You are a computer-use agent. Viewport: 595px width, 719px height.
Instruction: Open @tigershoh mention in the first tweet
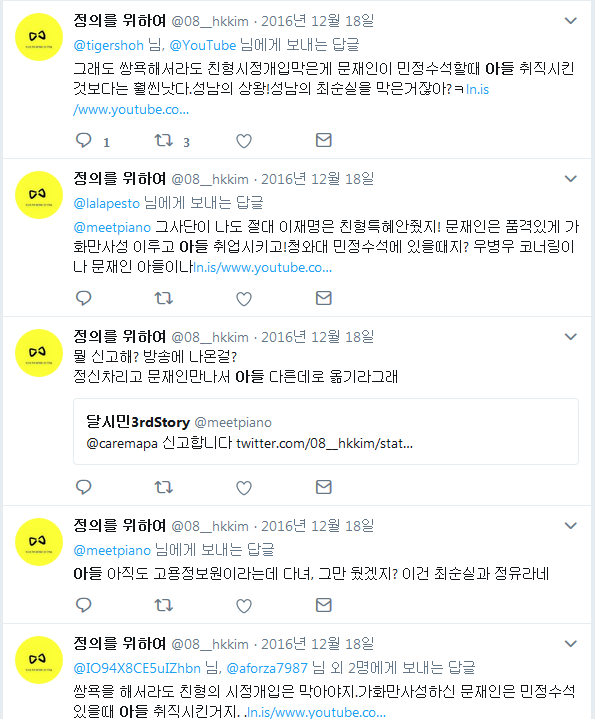[109, 45]
